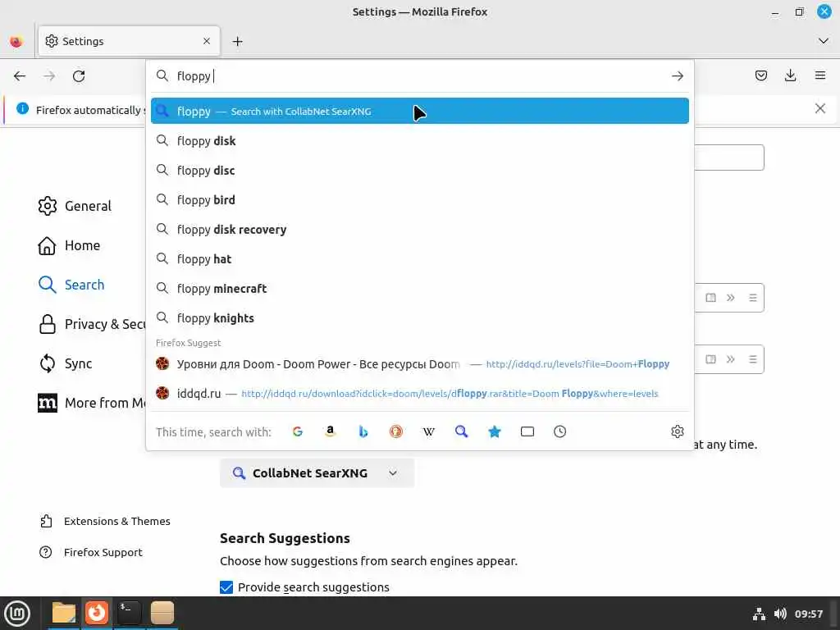Dismiss the Firefox notification bar
This screenshot has width=840, height=630.
(x=820, y=109)
